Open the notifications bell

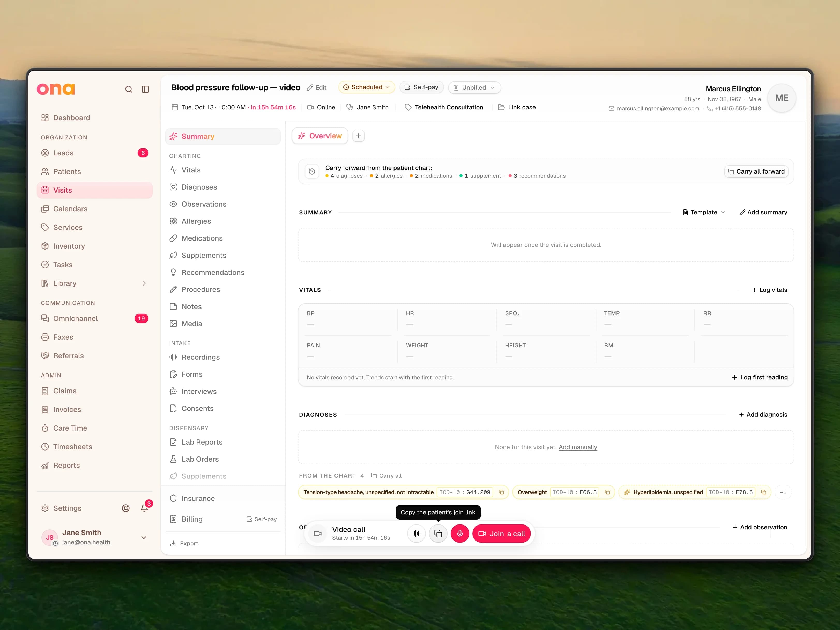(144, 508)
